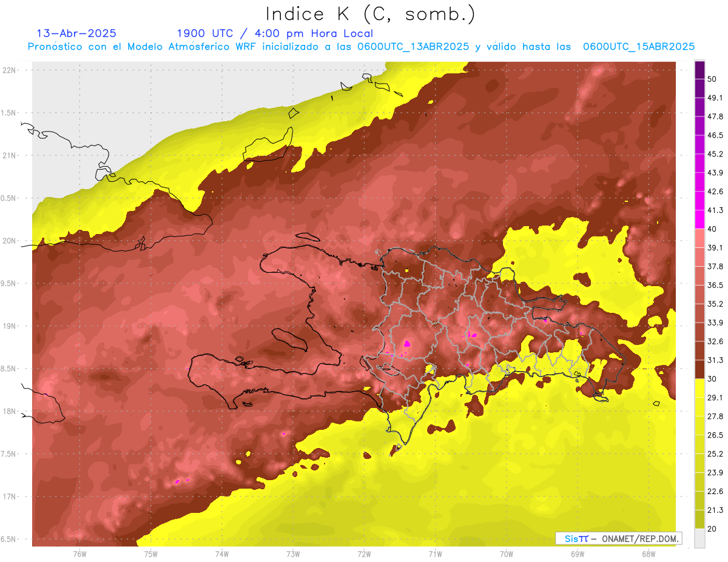Viewport: 728px width, 562px height.
Task: Click the "31.3" color scale value
Action: coord(715,360)
